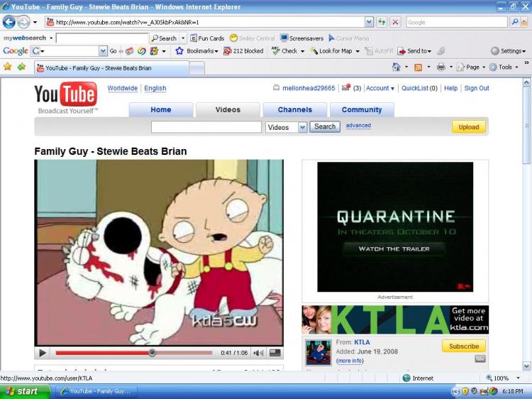532x399 pixels.
Task: Click the Send to toolbar icon
Action: [x=401, y=51]
